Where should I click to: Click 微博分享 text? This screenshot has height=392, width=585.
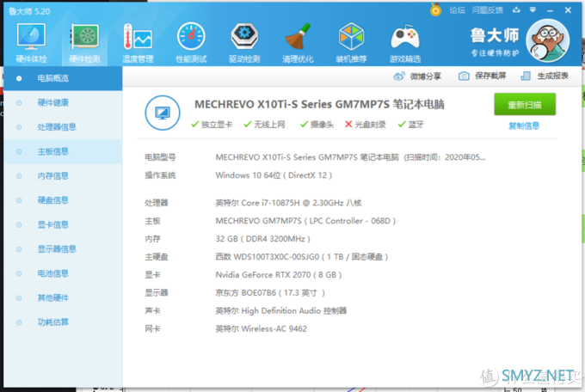[x=425, y=77]
